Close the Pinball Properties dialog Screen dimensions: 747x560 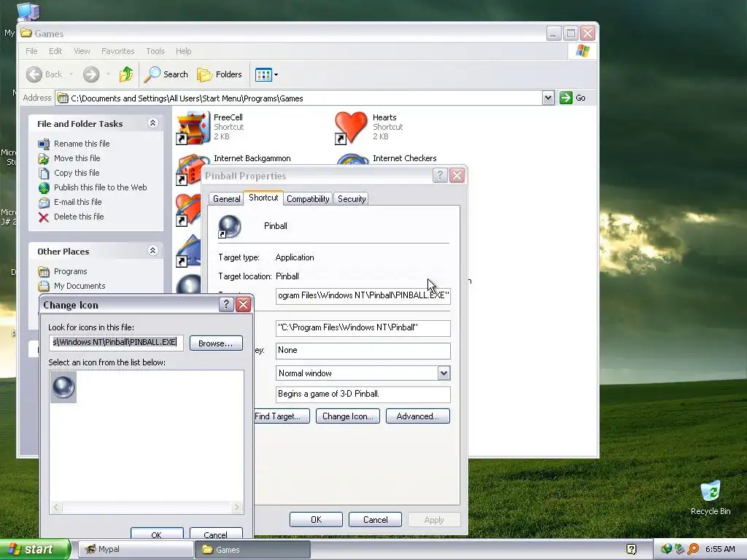(457, 175)
